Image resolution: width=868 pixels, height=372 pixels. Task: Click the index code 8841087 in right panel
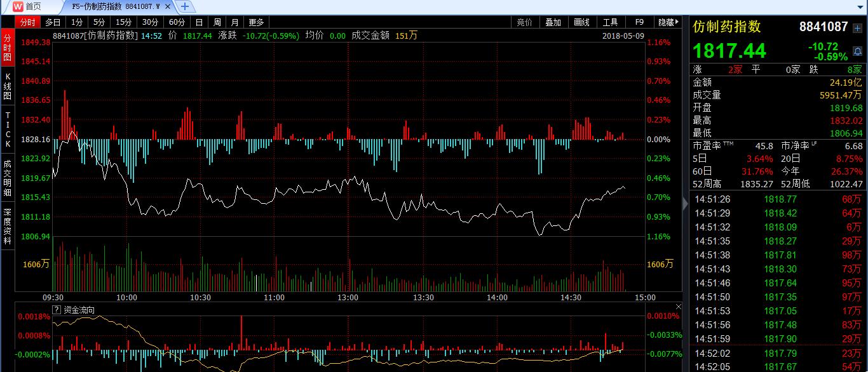coord(824,27)
